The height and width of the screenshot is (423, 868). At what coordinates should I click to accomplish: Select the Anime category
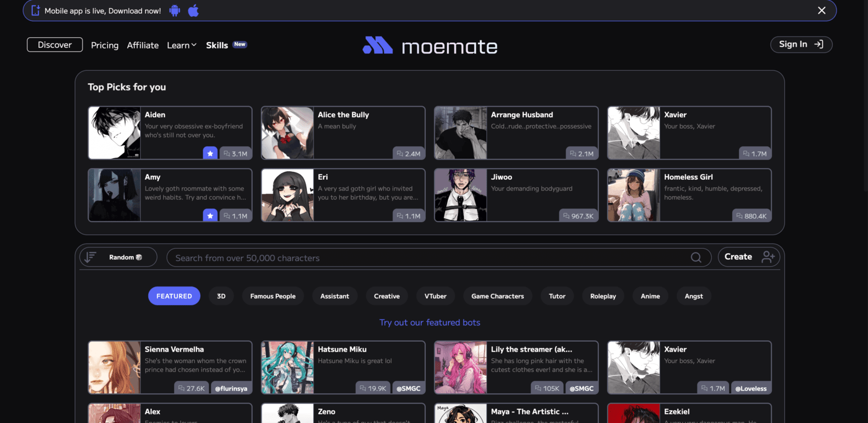pos(650,296)
